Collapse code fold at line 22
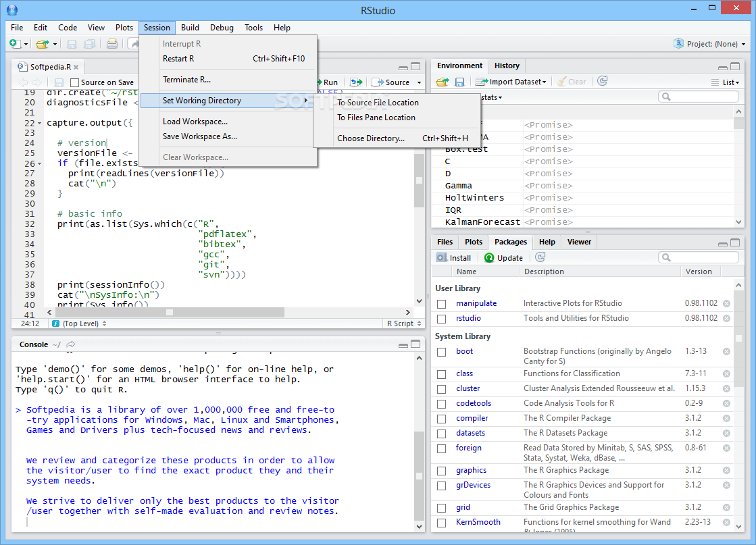Screen dimensions: 756x545 pos(40,123)
